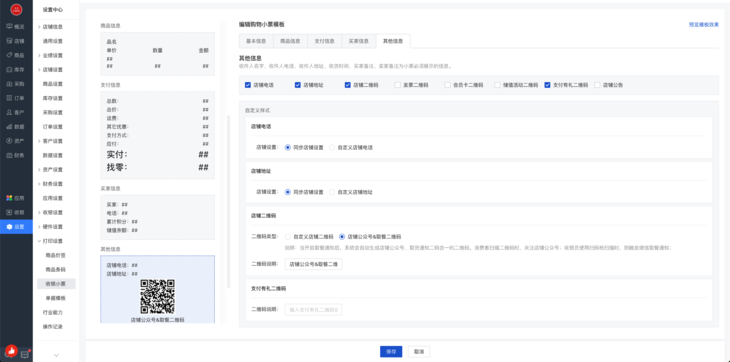This screenshot has height=362, width=730.
Task: Check the 会员卡二维码 checkbox
Action: coord(447,85)
